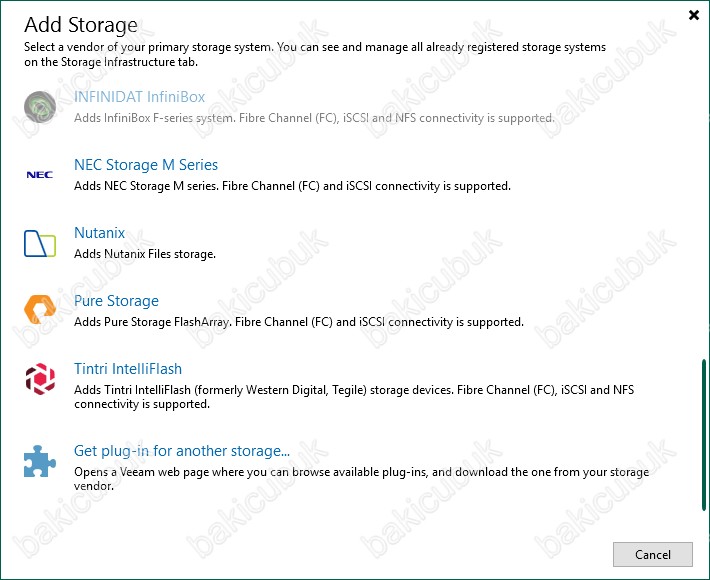Select the NEC Storage M Series link
Viewport: 710px width, 580px height.
point(146,164)
